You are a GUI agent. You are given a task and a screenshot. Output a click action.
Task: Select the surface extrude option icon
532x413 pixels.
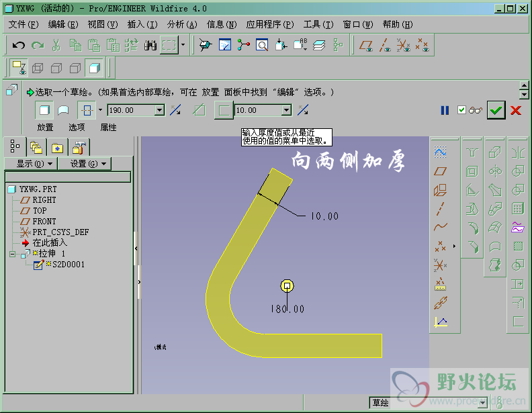click(x=63, y=110)
